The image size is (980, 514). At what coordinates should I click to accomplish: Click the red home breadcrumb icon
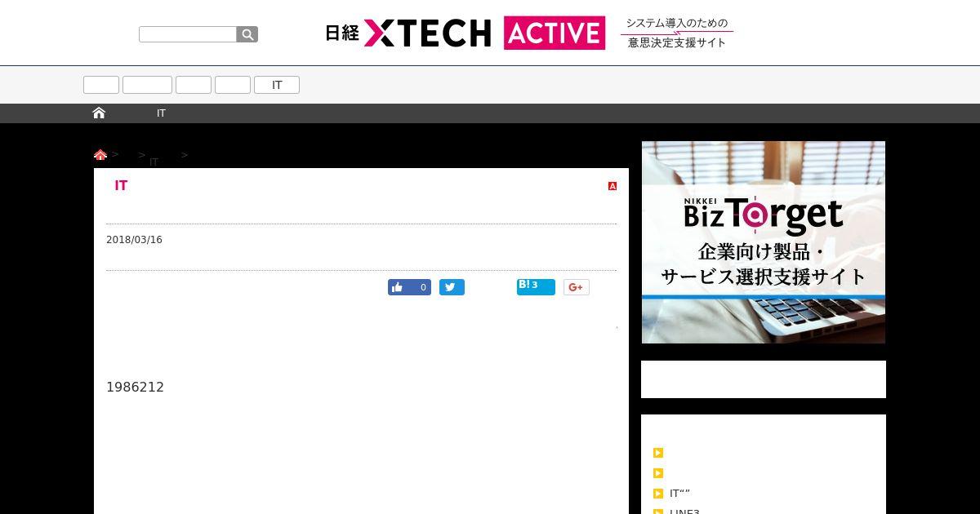point(100,155)
